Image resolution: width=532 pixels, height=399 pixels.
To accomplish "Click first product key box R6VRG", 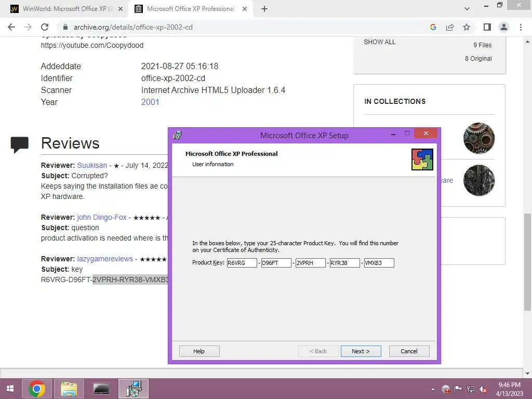I will (x=242, y=263).
